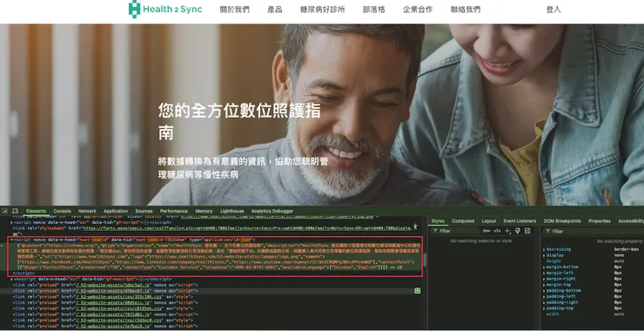The height and width of the screenshot is (331, 644).
Task: Open the 關於我們 nav menu item
Action: [x=234, y=10]
